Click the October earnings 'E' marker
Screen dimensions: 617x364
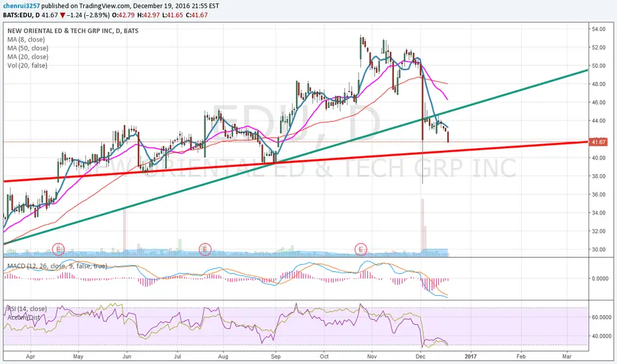pos(361,249)
